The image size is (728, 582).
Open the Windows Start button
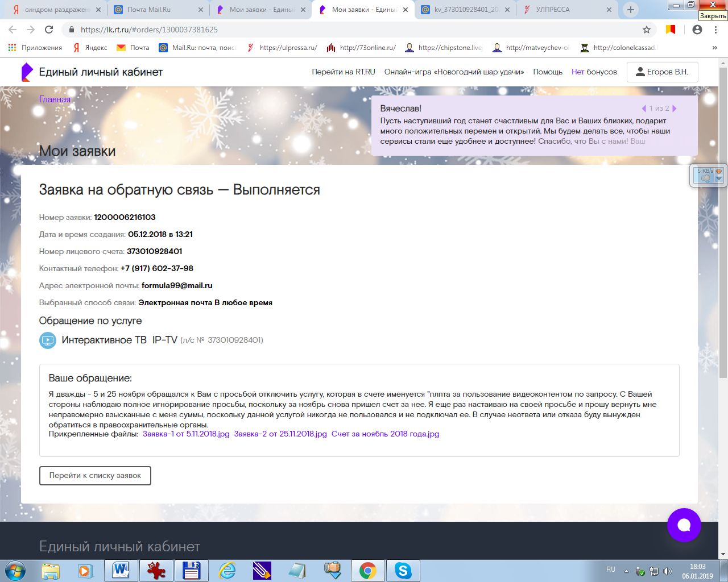15,570
